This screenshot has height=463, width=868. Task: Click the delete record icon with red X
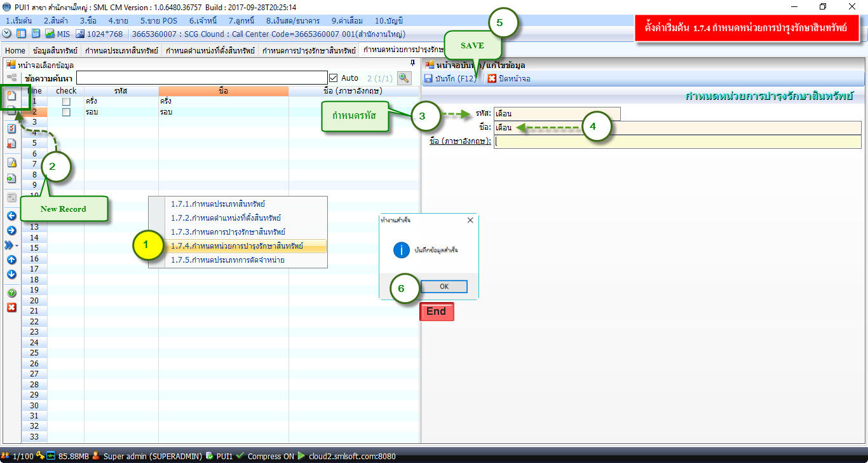pyautogui.click(x=11, y=143)
